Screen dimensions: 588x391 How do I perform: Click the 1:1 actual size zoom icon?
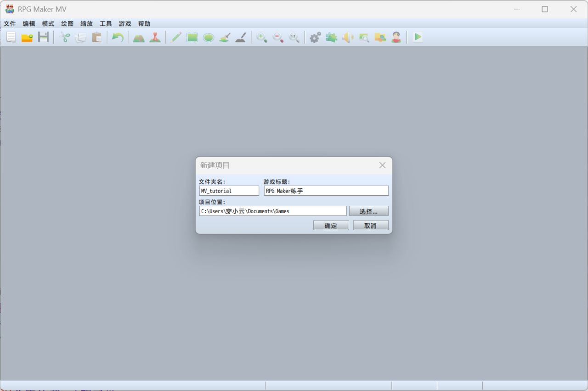[x=294, y=37]
